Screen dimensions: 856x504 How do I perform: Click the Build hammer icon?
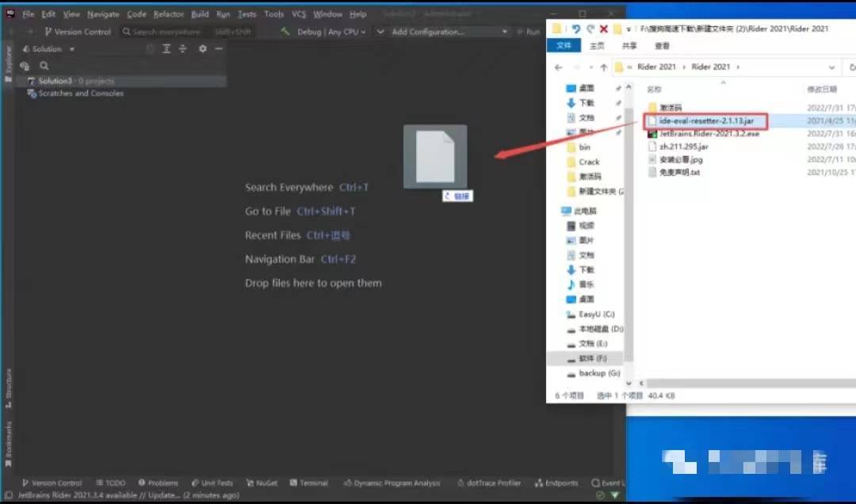285,32
